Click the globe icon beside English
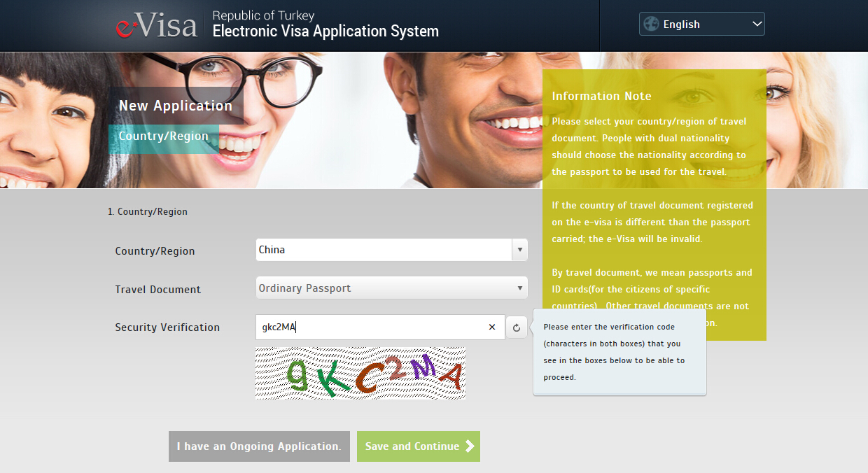The image size is (868, 473). tap(651, 24)
